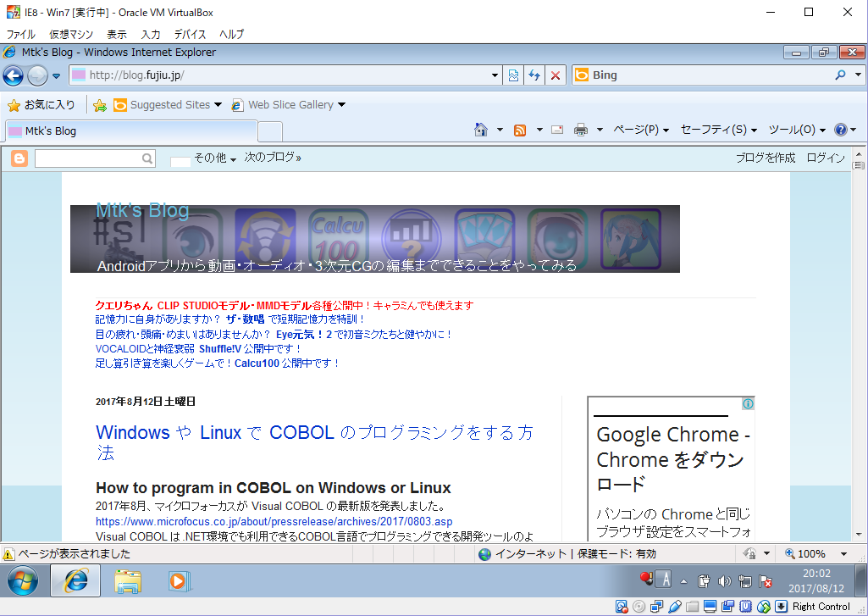Open the セーフティ(S) menu

(x=719, y=130)
